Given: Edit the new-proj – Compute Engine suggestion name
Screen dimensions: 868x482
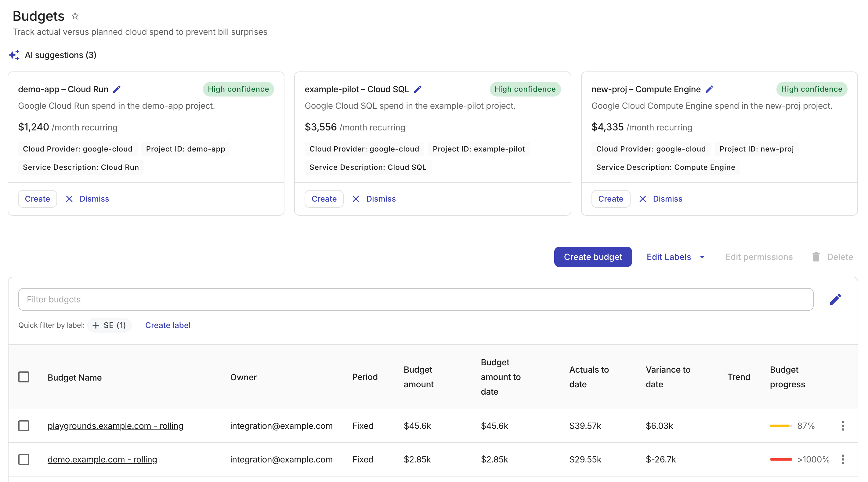Looking at the screenshot, I should coord(709,89).
